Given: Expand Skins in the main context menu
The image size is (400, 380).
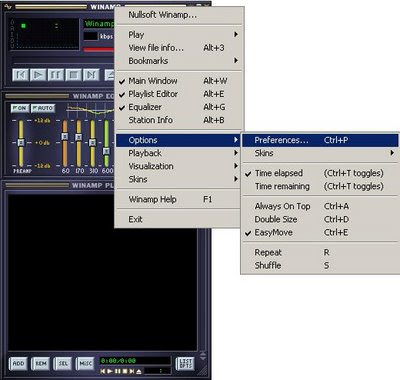Looking at the screenshot, I should [178, 179].
